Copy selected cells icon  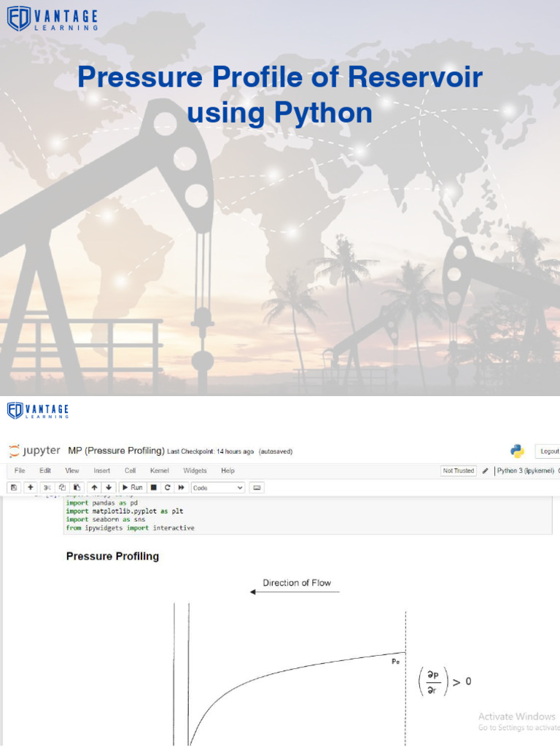[x=62, y=487]
